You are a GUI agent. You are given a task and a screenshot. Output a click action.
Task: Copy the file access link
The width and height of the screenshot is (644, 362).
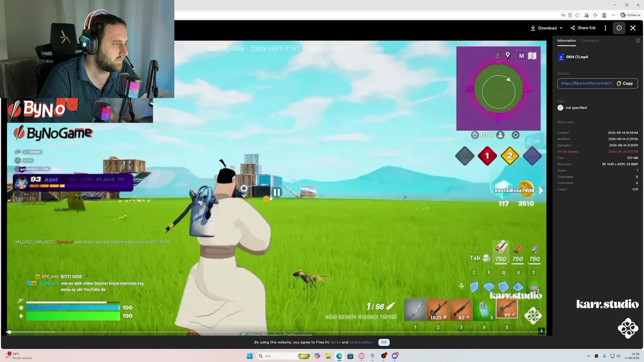coord(625,83)
